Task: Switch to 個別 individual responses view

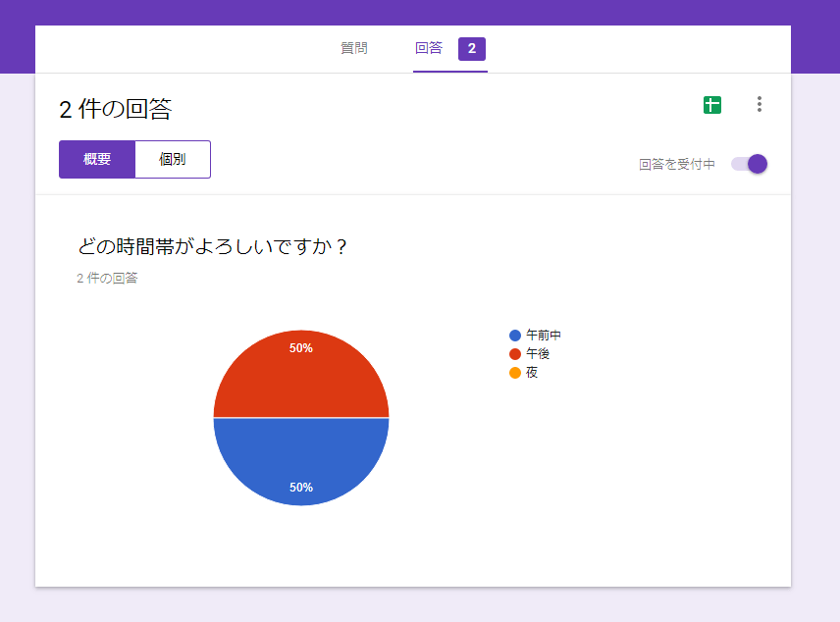Action: tap(173, 159)
